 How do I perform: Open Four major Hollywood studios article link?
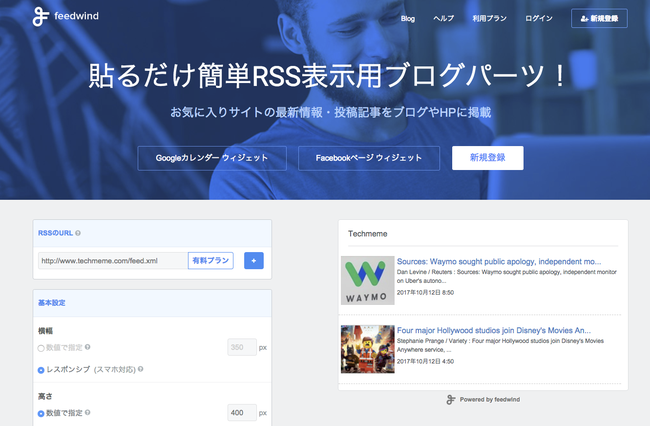click(494, 330)
